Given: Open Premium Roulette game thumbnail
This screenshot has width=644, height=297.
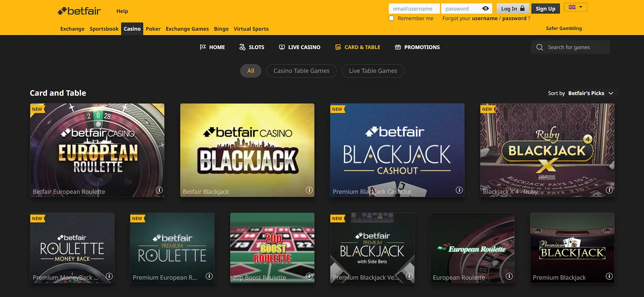Looking at the screenshot, I should tap(172, 248).
